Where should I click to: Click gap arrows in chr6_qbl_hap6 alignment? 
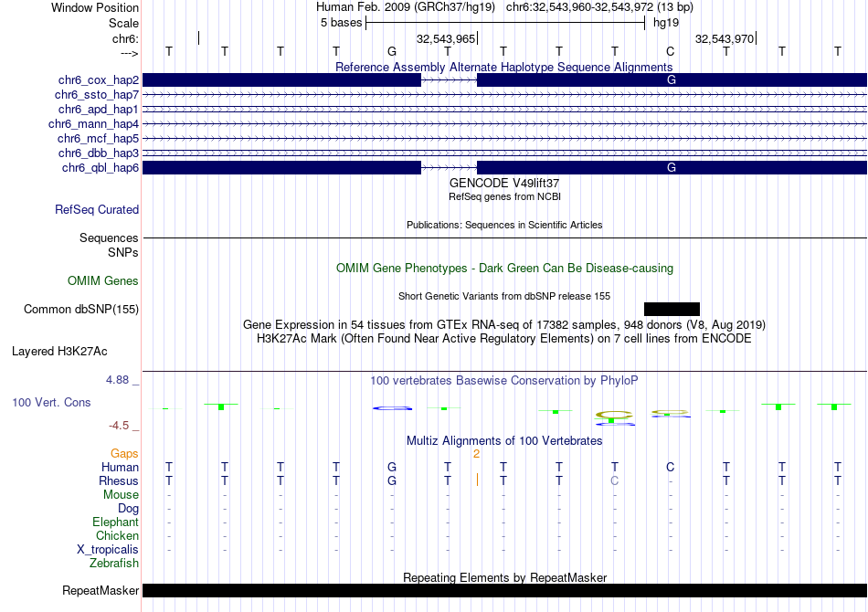[x=449, y=168]
